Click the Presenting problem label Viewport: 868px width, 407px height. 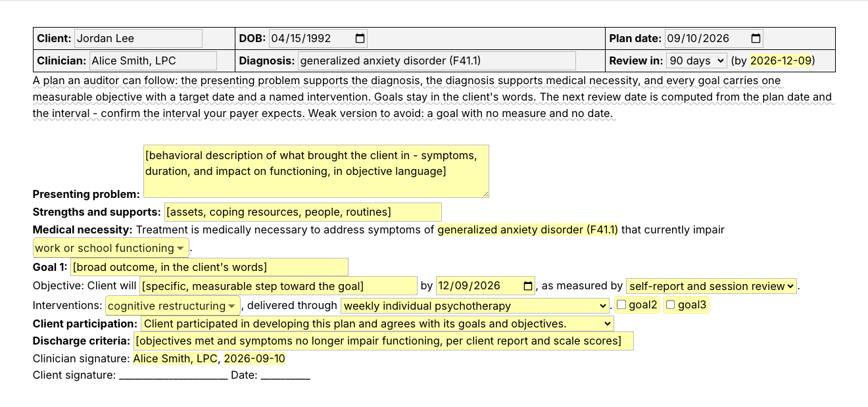coord(86,194)
